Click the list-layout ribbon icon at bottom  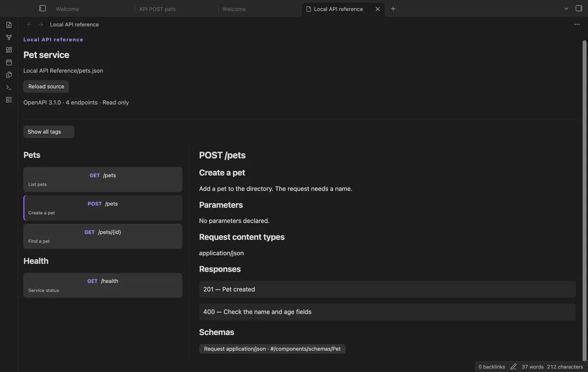click(x=9, y=100)
